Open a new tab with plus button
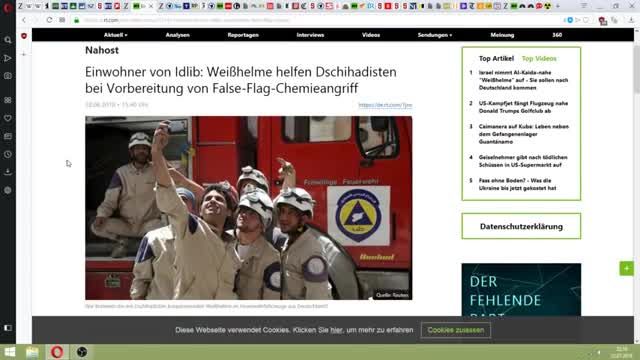Viewport: 640px width, 360px height. 558,6
